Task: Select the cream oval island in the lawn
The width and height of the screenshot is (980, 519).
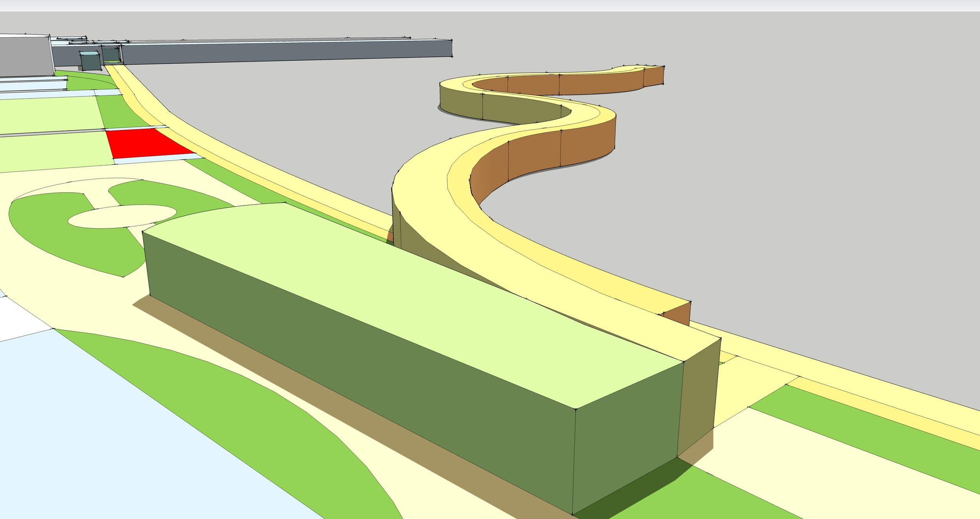Action: tap(122, 216)
